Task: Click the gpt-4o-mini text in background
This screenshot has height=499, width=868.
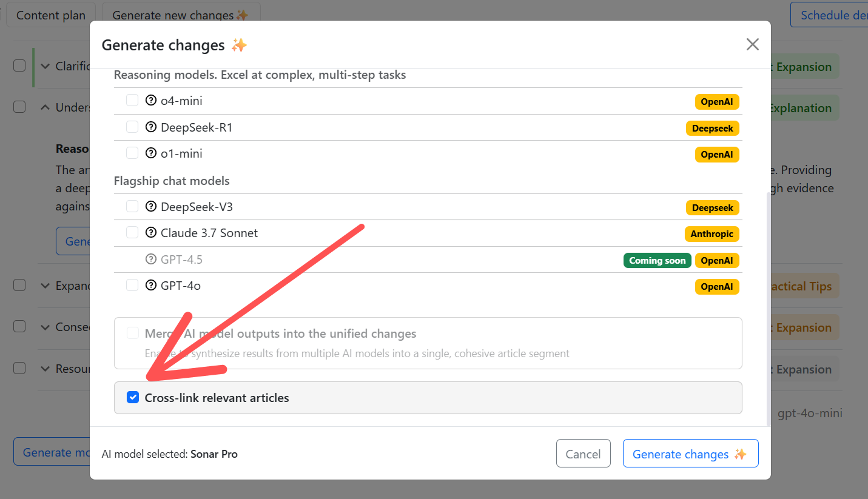Action: pyautogui.click(x=810, y=413)
